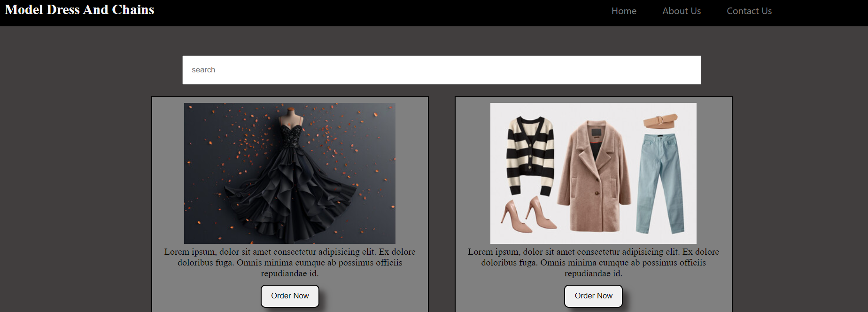Click the empty black header bar area
868x312 pixels.
tap(376, 13)
